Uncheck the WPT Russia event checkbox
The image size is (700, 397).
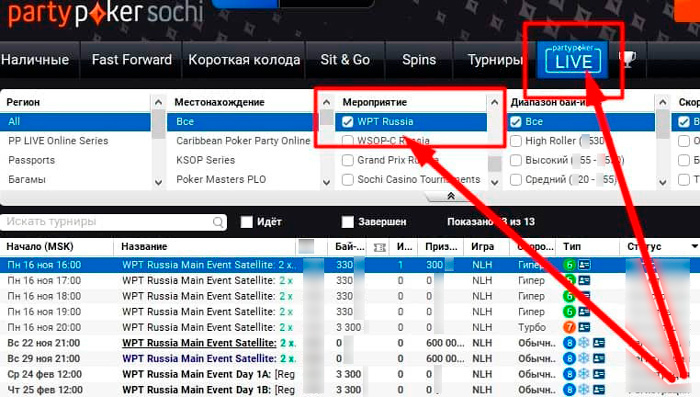[x=348, y=121]
